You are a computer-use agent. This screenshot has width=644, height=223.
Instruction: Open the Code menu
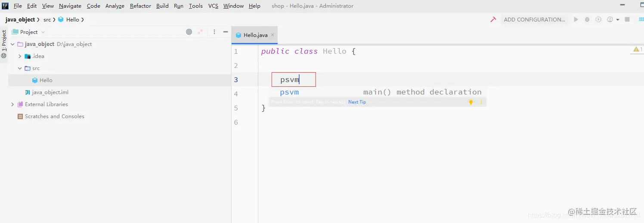pyautogui.click(x=93, y=6)
